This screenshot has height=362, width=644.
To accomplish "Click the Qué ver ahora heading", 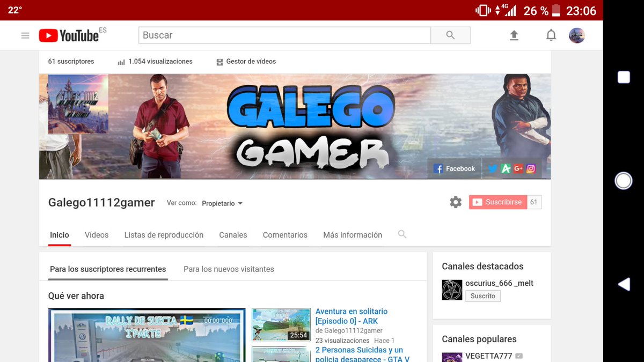I will click(76, 296).
